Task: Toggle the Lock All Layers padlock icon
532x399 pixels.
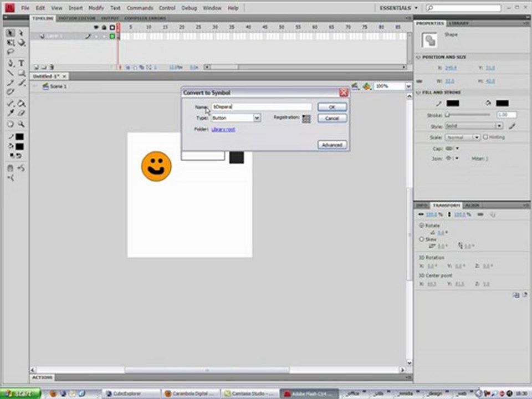Action: coord(104,27)
